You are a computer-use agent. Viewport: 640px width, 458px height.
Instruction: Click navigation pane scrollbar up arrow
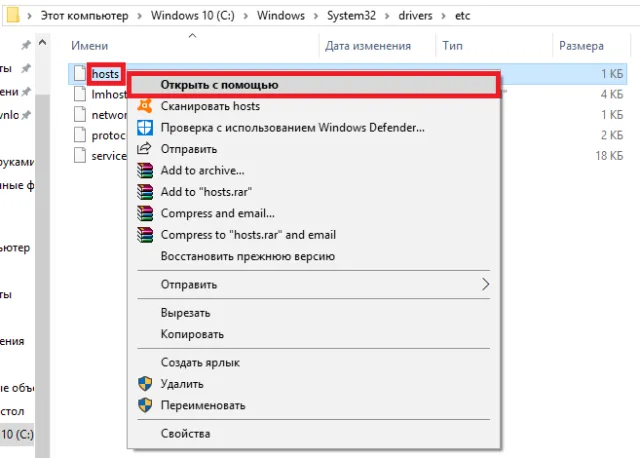pos(42,42)
